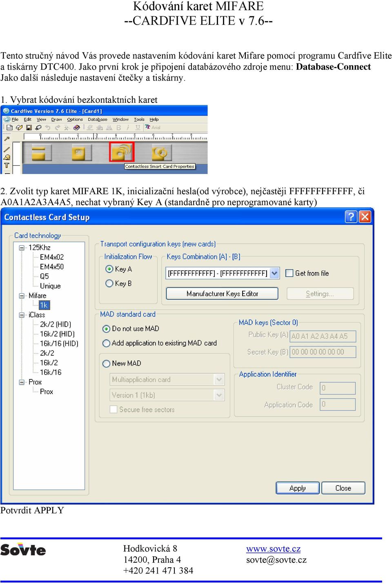Select the shape drawing tool below the line tool
The image size is (392, 584).
coord(7,157)
